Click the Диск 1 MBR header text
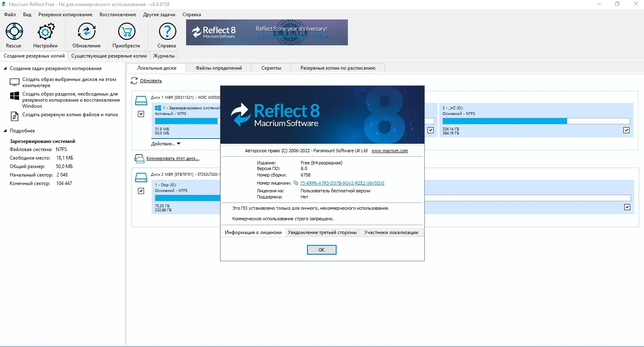The width and height of the screenshot is (644, 347). click(186, 98)
